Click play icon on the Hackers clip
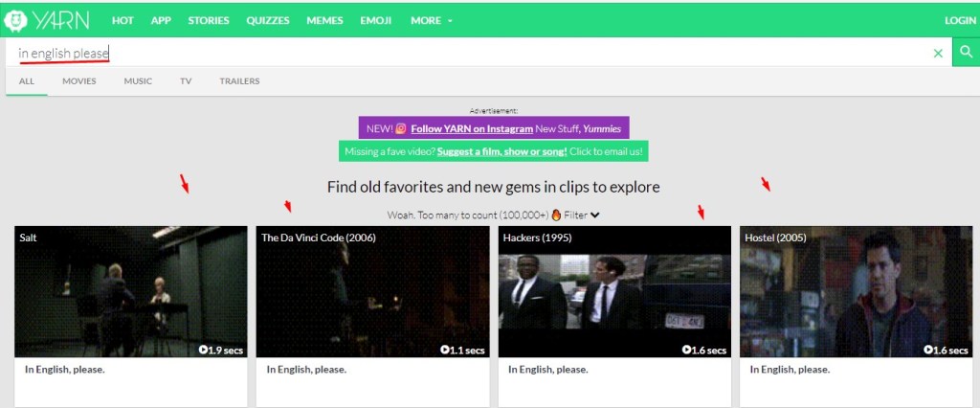The width and height of the screenshot is (980, 408). (x=687, y=351)
